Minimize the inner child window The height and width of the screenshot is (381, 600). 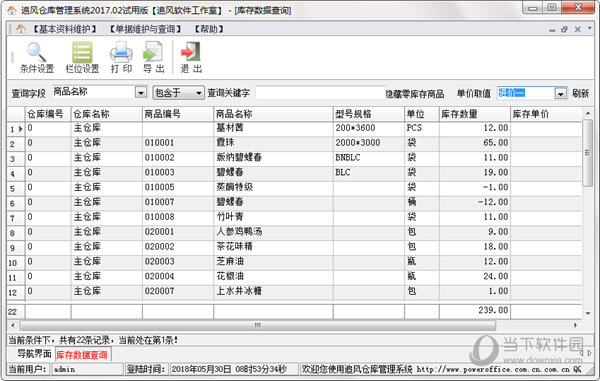pos(552,29)
